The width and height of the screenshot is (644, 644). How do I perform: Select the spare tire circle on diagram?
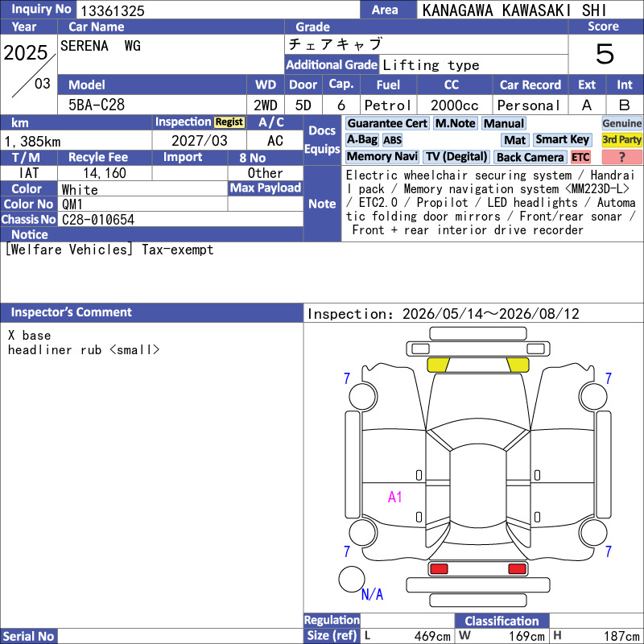[x=352, y=579]
